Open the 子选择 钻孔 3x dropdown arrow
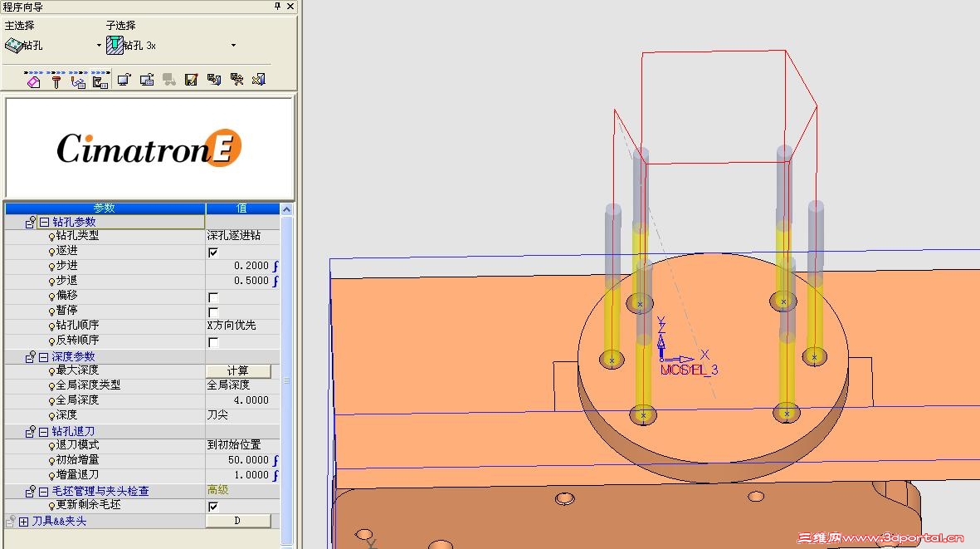Viewport: 980px width, 549px height. click(233, 45)
